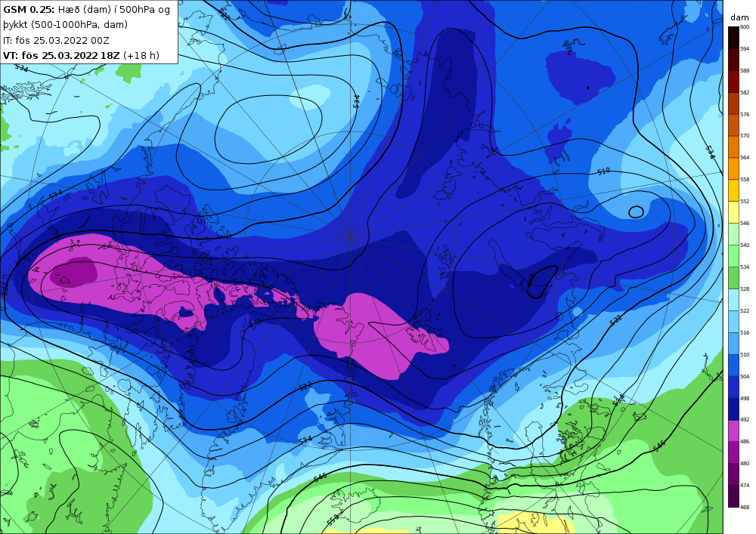Screen dimensions: 756x534
Task: Click the small closed contour in the light-blue area
Action: tap(636, 212)
